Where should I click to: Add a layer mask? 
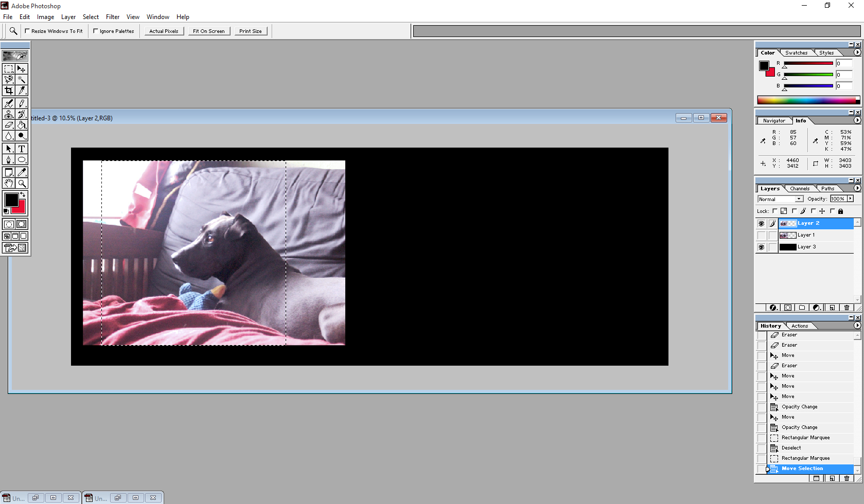(788, 308)
